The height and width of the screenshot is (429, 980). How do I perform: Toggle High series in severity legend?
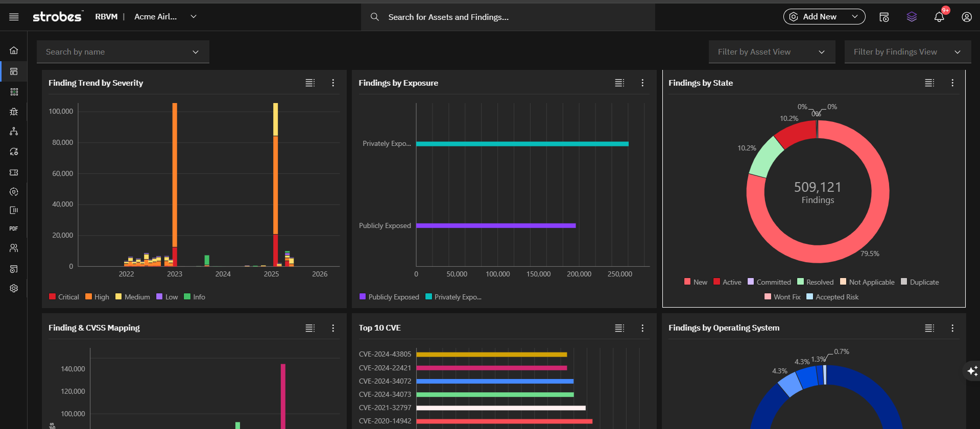(x=97, y=297)
